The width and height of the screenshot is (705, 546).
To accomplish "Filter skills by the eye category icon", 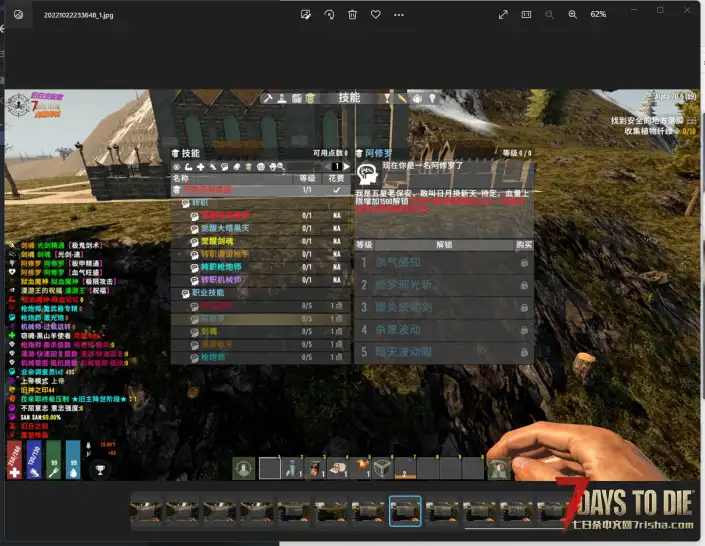I will 177,167.
